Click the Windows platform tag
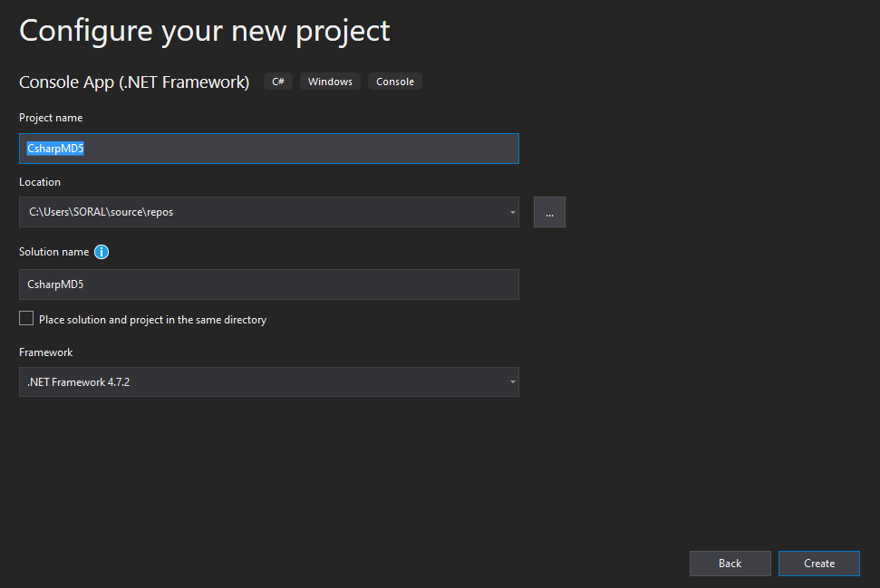The height and width of the screenshot is (588, 880). [x=330, y=82]
